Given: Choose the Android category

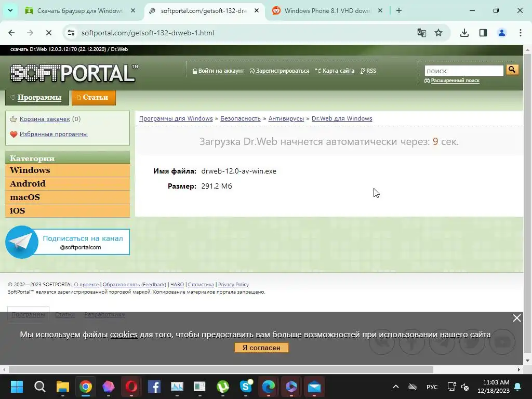Looking at the screenshot, I should tap(68, 184).
